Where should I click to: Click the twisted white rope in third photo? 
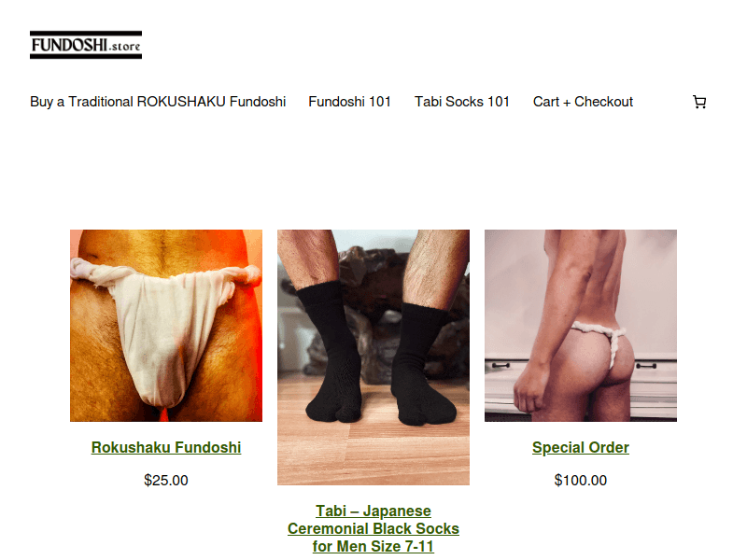[601, 338]
